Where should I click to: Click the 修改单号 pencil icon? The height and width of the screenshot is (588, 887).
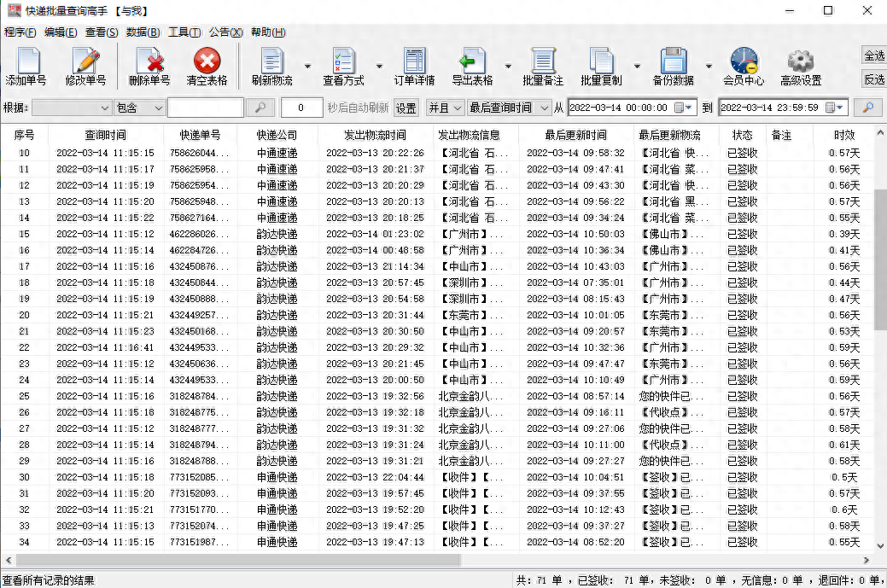click(x=85, y=62)
